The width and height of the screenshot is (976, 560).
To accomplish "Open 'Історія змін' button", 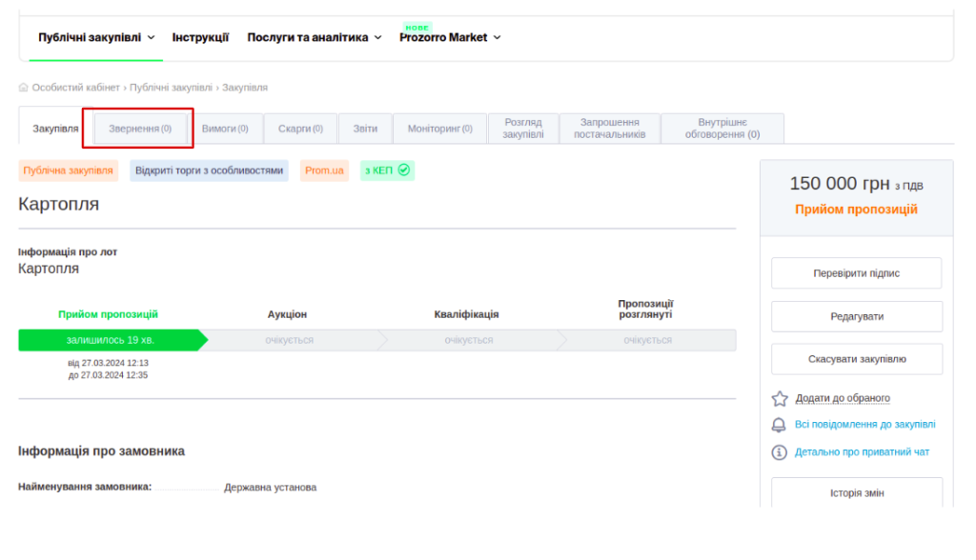I will (x=856, y=493).
